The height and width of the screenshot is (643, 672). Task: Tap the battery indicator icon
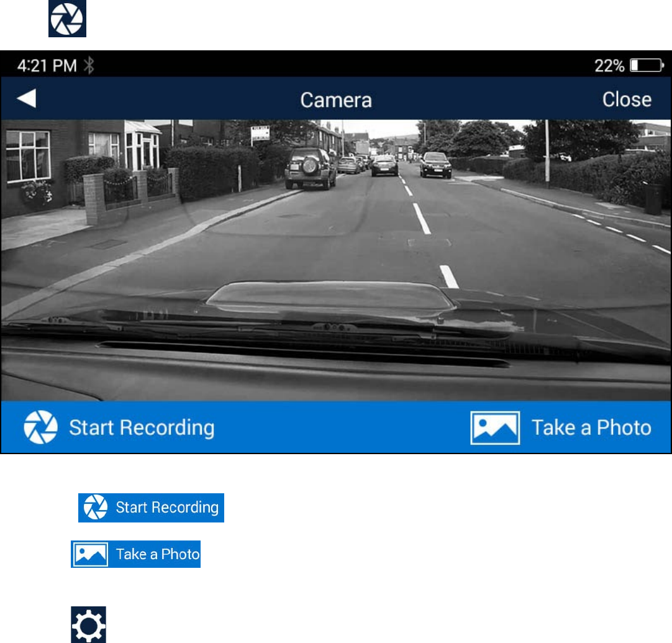click(647, 66)
